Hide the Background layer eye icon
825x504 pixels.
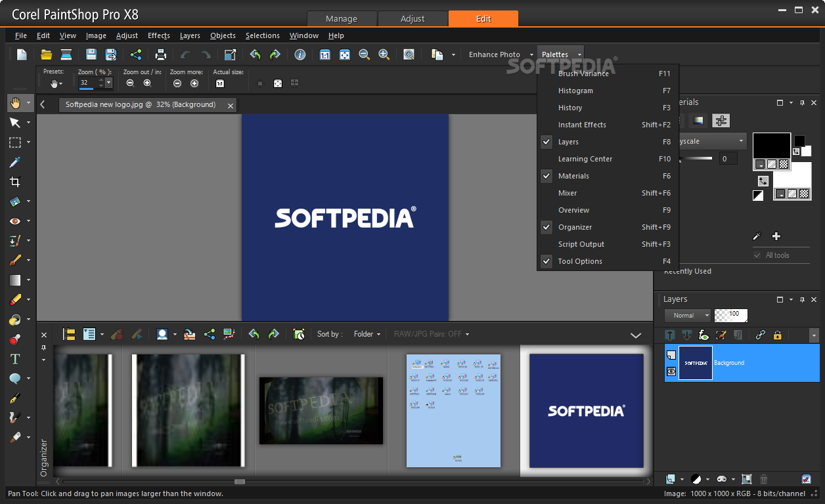tap(671, 371)
